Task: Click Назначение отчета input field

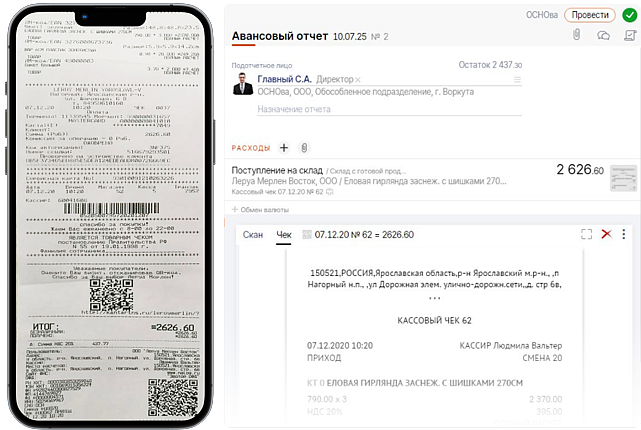Action: pos(389,109)
